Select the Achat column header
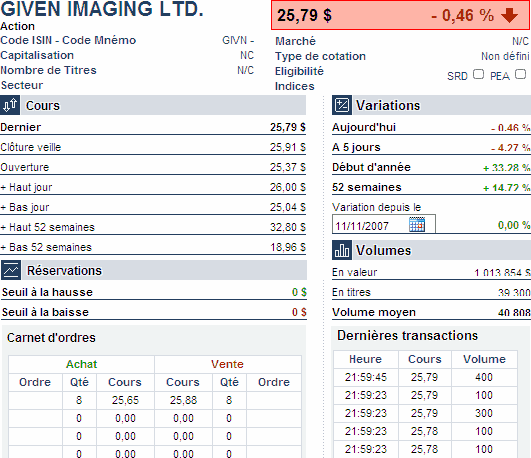The image size is (531, 458). click(x=81, y=364)
